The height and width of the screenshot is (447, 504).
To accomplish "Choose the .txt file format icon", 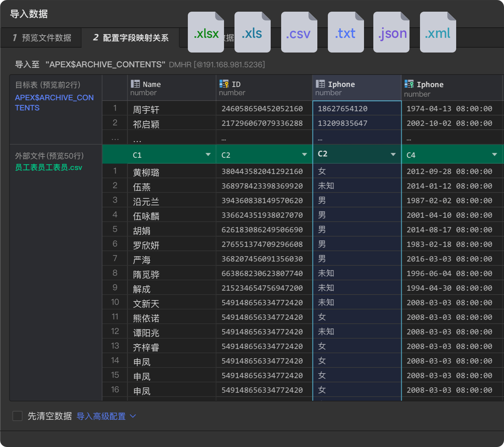I will pyautogui.click(x=345, y=32).
